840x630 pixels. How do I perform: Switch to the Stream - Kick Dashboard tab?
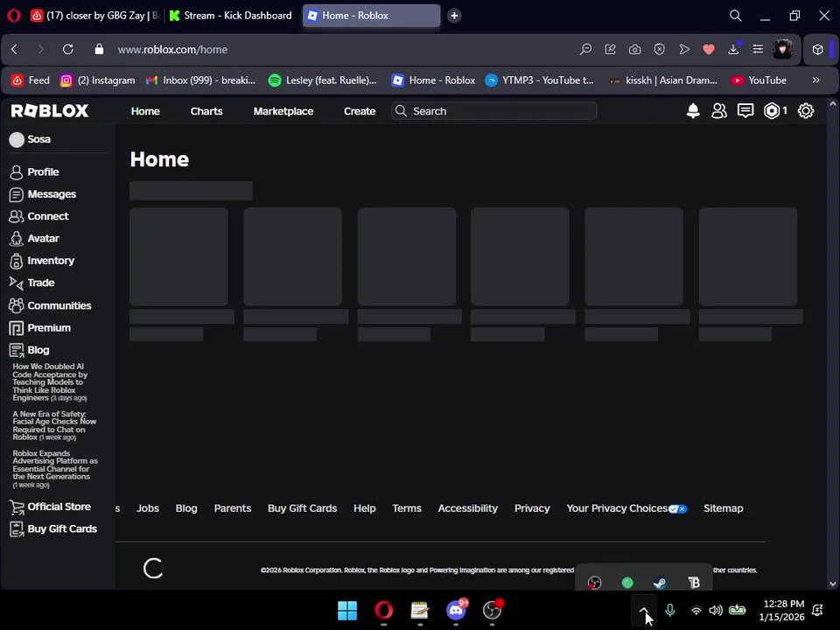tap(231, 16)
